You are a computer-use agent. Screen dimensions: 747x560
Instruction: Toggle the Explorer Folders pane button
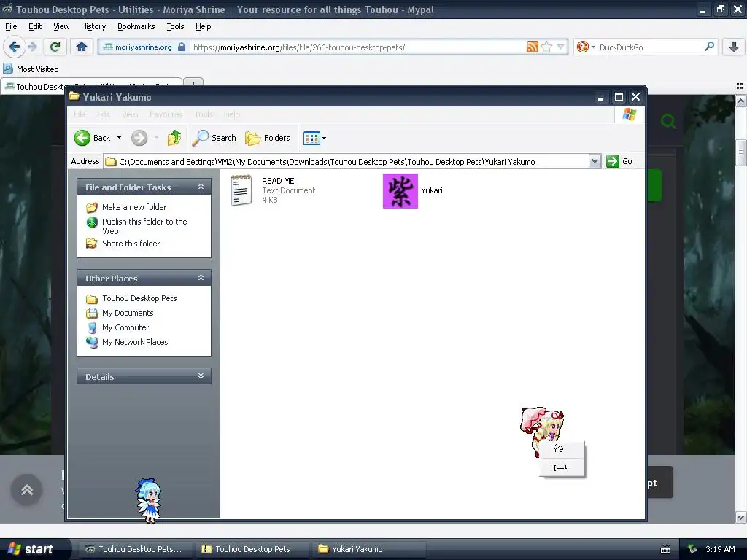coord(267,138)
